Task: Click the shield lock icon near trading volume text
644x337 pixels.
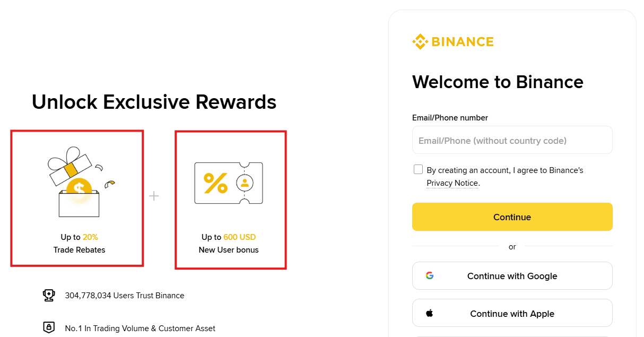Action: coord(49,327)
